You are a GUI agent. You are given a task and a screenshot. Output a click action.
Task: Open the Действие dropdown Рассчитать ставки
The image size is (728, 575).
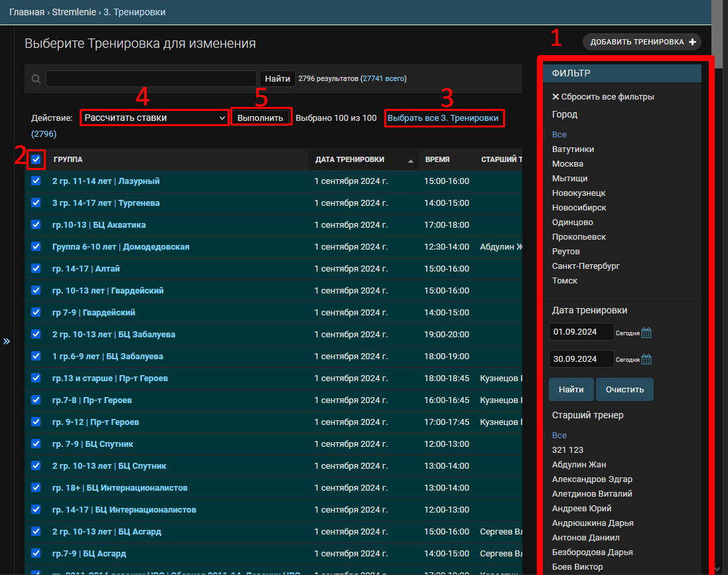(155, 118)
